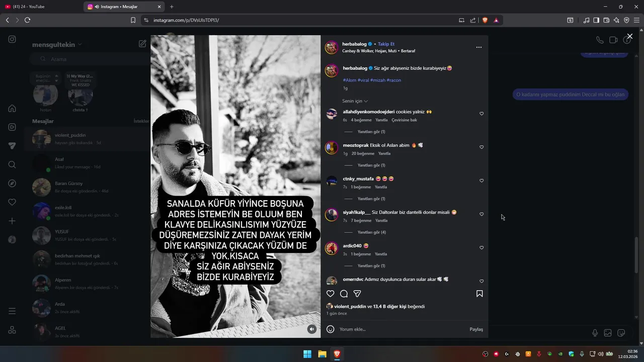644x362 pixels.
Task: Open volume control in system tray
Action: coord(601,354)
